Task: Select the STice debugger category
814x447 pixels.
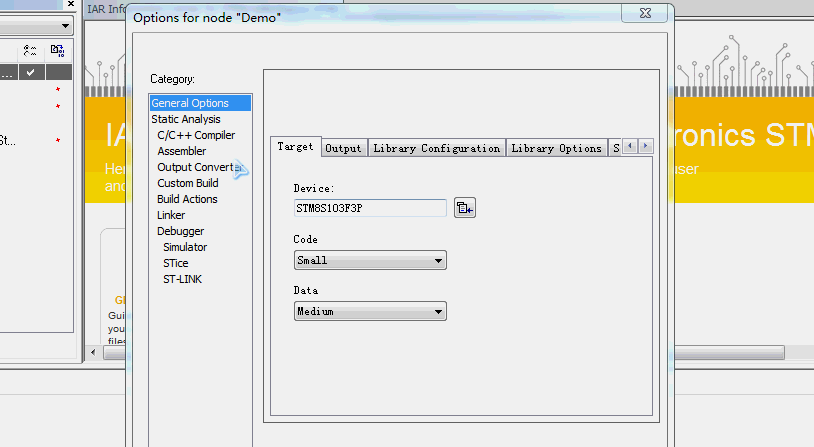Action: click(x=176, y=263)
